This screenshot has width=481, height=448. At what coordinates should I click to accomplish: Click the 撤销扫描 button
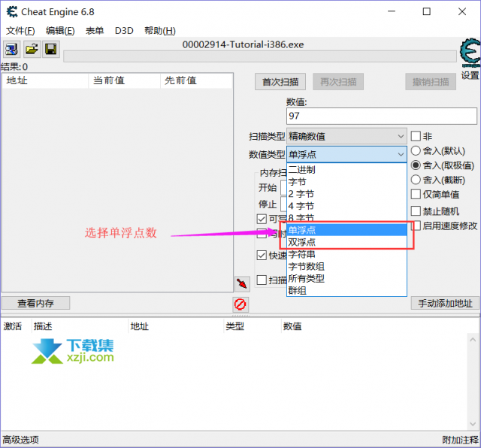click(x=431, y=82)
